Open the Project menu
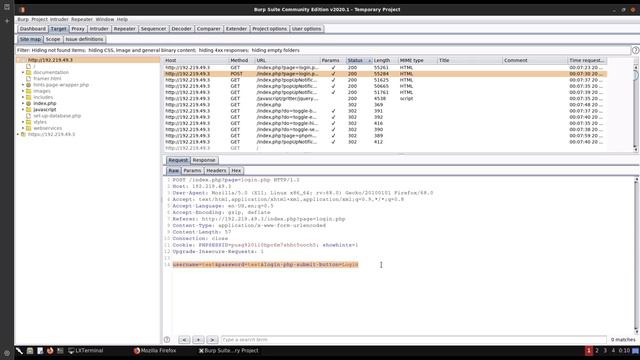640x360 pixels. (x=40, y=19)
